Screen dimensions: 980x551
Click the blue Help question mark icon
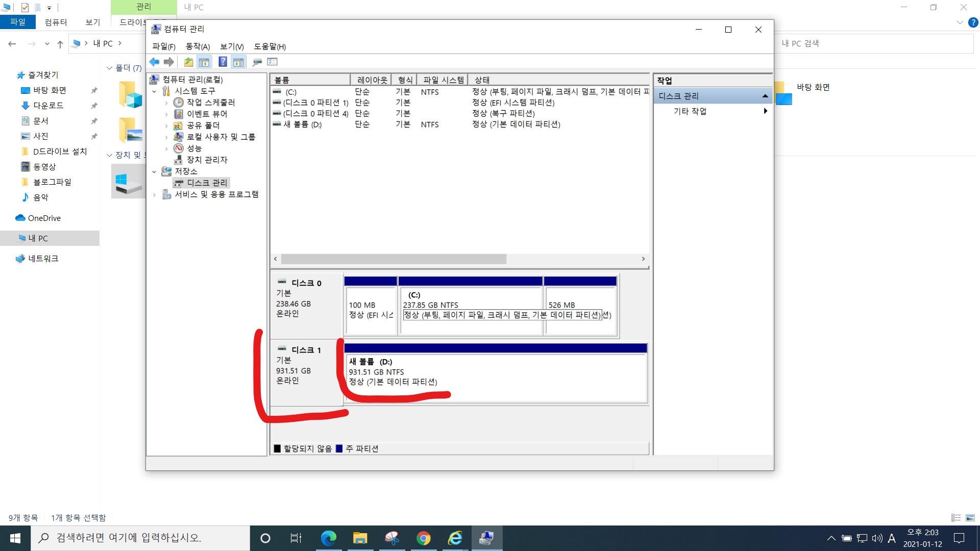point(223,62)
